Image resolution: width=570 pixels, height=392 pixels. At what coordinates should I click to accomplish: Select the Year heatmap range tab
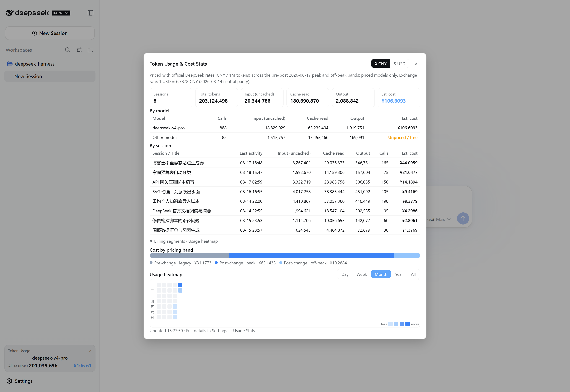399,274
